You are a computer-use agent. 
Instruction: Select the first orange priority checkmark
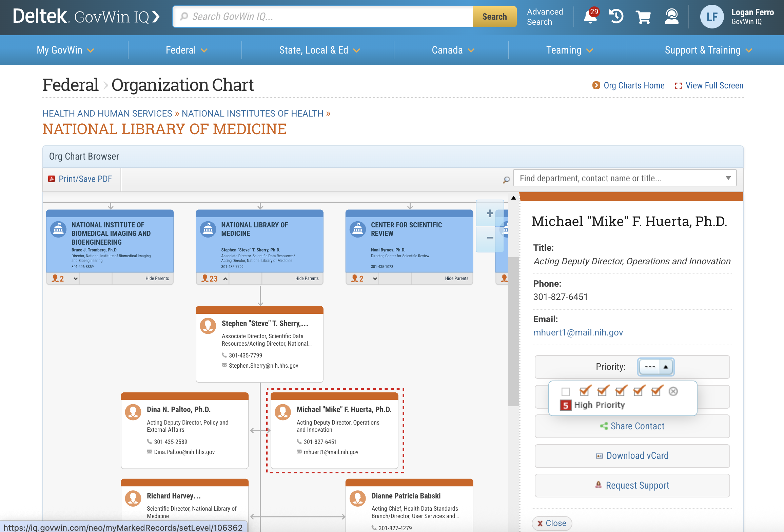click(585, 391)
